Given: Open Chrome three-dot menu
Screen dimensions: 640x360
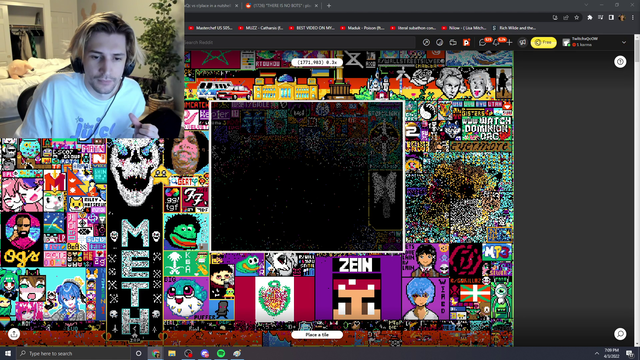Looking at the screenshot, I should [633, 18].
